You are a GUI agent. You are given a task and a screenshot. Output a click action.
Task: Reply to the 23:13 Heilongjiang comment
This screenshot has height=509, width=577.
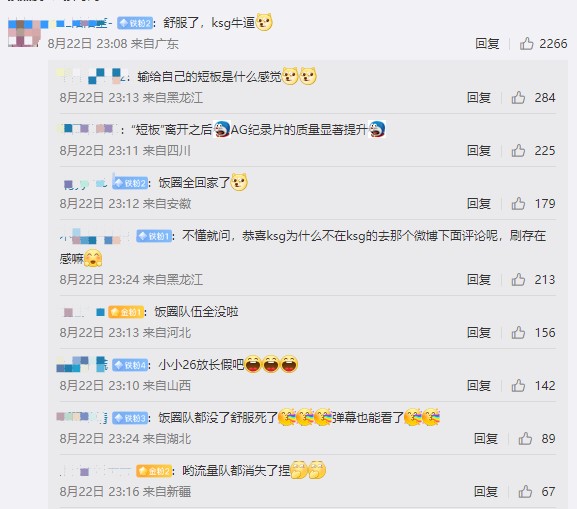pos(479,98)
